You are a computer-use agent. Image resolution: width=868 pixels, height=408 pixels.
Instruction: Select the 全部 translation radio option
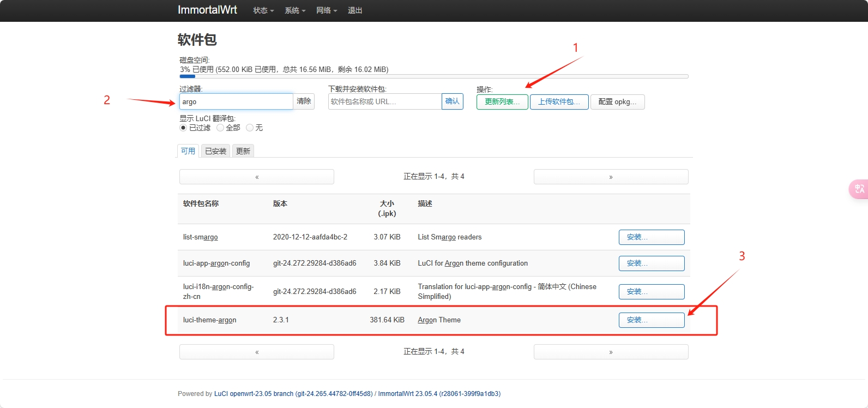220,128
